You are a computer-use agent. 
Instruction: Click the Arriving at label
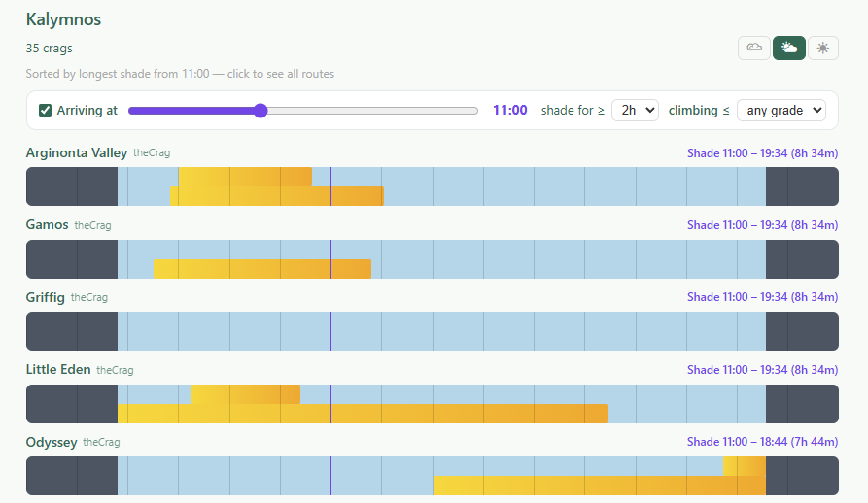(x=87, y=111)
